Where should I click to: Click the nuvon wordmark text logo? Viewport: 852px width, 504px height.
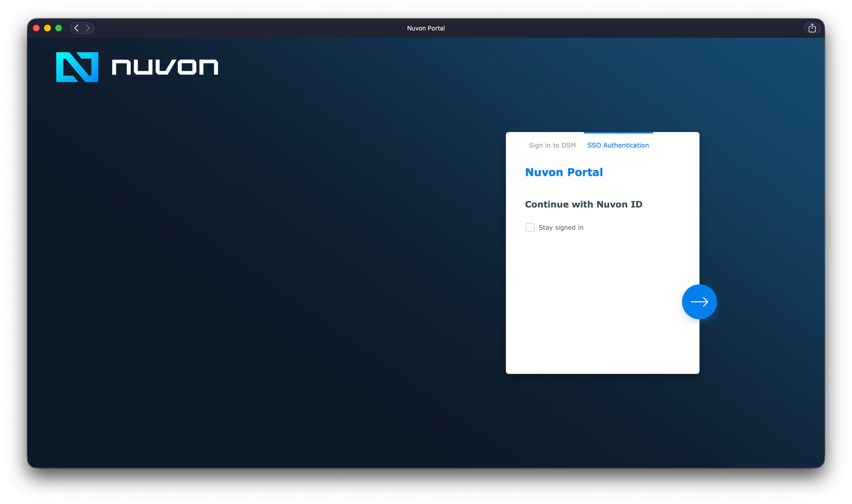click(x=165, y=67)
